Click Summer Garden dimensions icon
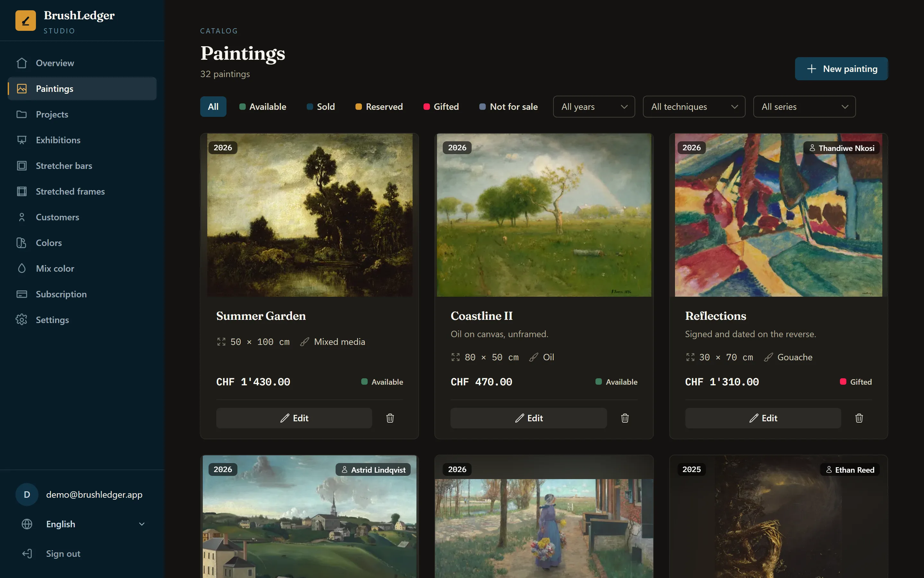The height and width of the screenshot is (578, 924). 221,342
